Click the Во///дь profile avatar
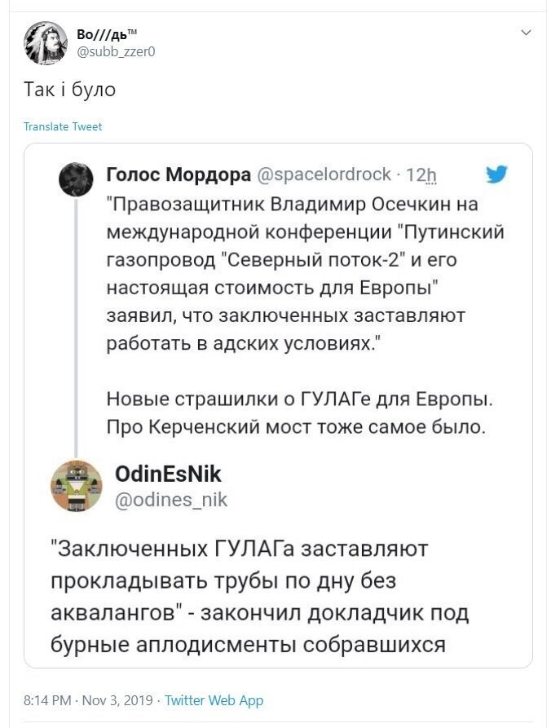This screenshot has width=560, height=728. tap(45, 42)
